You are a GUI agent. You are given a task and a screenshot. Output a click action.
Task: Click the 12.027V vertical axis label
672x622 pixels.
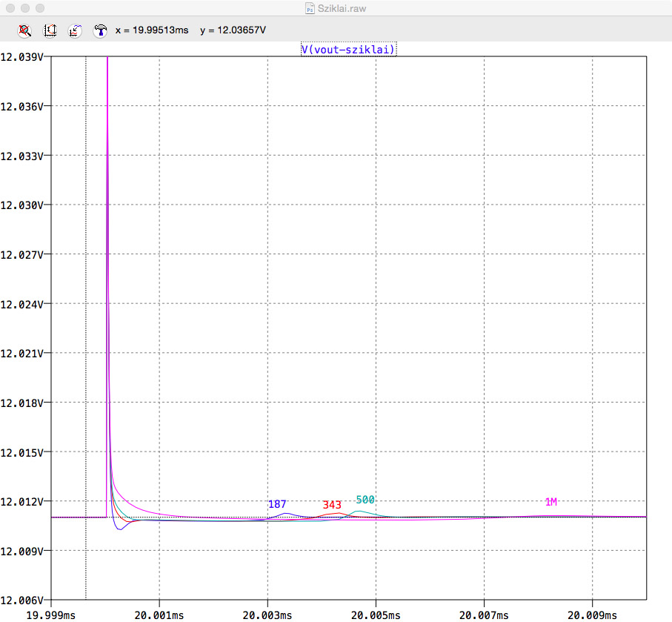tap(22, 255)
